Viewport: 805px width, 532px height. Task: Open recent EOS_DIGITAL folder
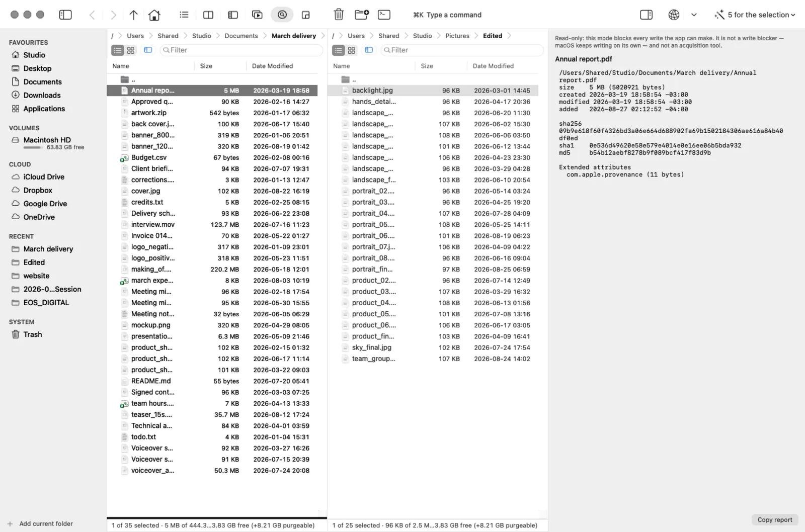[46, 303]
